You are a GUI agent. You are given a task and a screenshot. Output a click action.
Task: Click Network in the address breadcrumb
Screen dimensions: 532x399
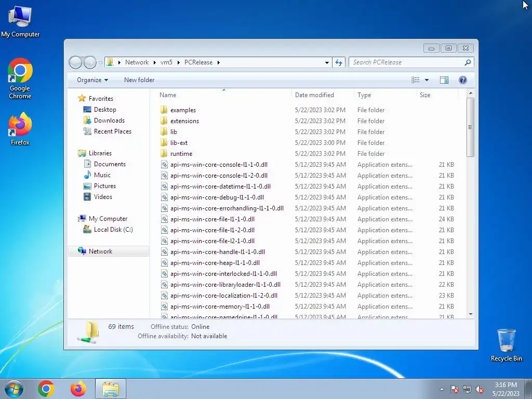click(x=137, y=62)
